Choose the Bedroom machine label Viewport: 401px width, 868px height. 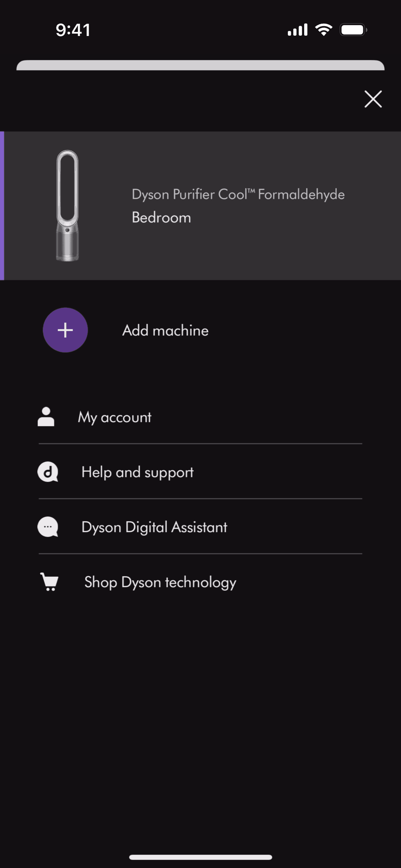tap(161, 217)
